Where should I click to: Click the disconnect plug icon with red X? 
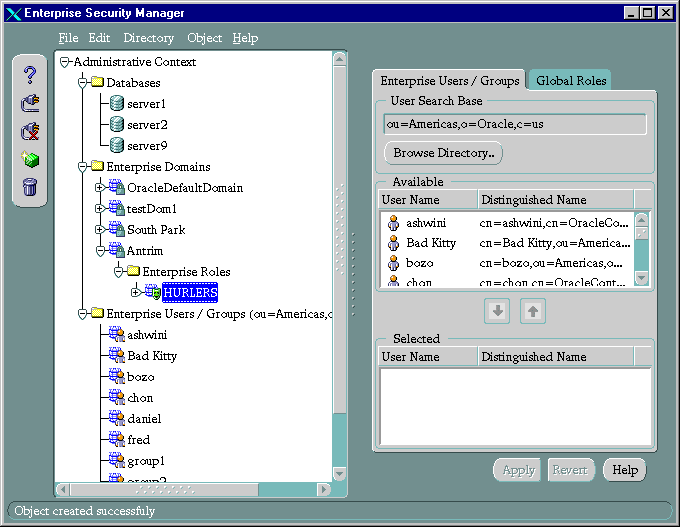tap(30, 131)
